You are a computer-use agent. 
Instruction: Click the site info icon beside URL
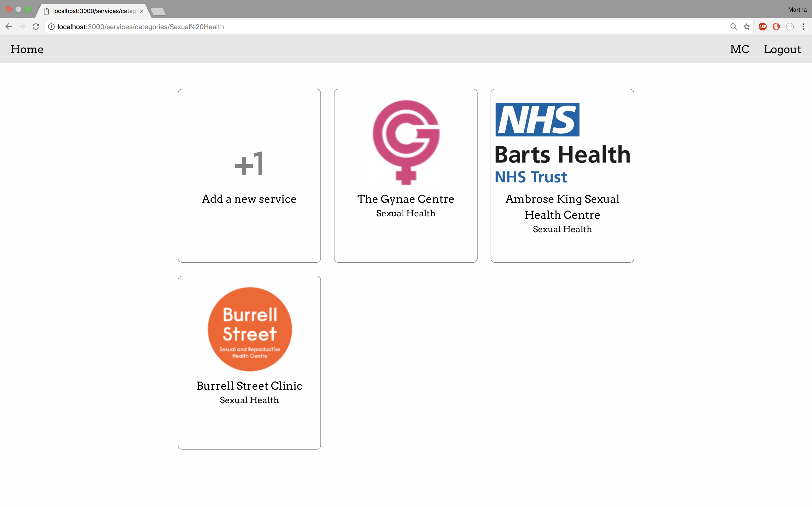click(x=51, y=27)
